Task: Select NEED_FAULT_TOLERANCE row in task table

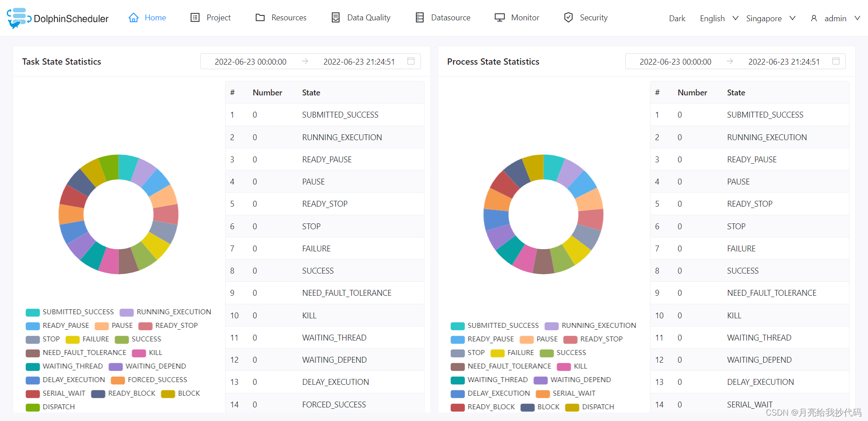Action: [x=325, y=293]
